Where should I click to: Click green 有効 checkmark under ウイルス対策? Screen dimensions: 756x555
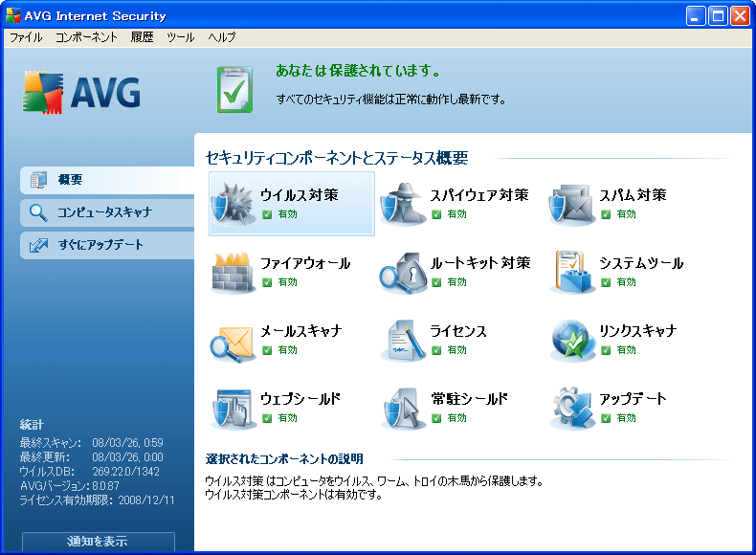click(x=267, y=214)
